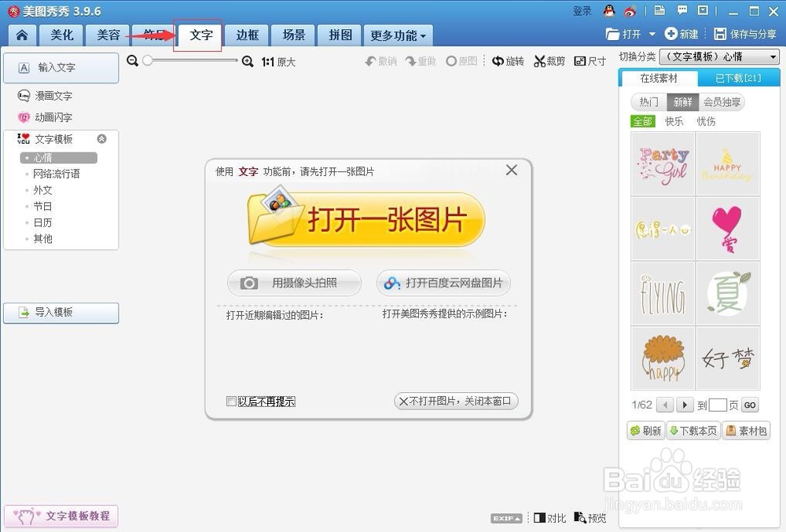
Task: Switch to the 文字 tab
Action: 199,35
